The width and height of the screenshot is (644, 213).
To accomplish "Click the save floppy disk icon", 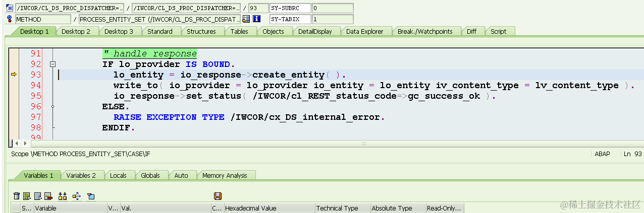I will coord(218,196).
